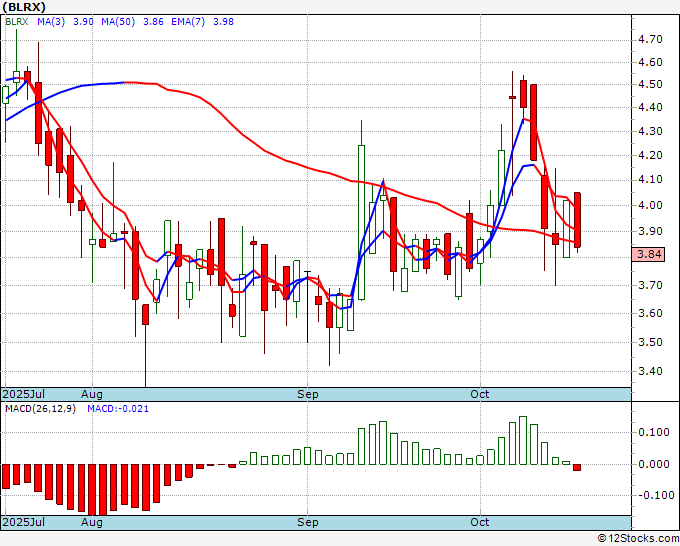Screen dimensions: 680x546
Task: Open the 12Stocks.com copyright link
Action: click(x=638, y=539)
